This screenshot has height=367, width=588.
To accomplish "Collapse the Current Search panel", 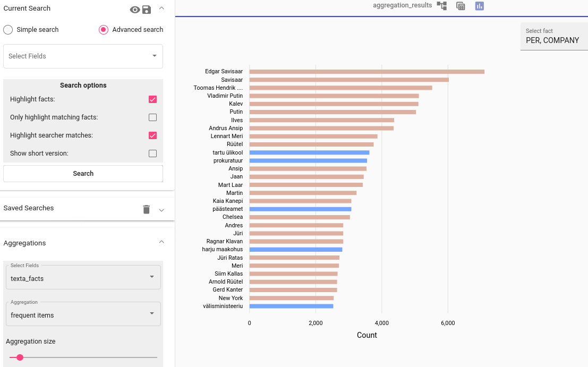I will [x=161, y=8].
